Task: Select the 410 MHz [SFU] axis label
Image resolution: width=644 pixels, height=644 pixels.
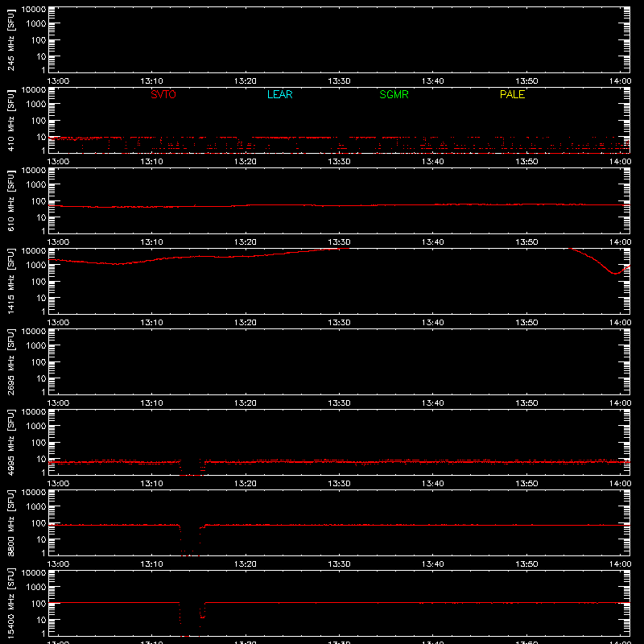Action: pyautogui.click(x=10, y=120)
